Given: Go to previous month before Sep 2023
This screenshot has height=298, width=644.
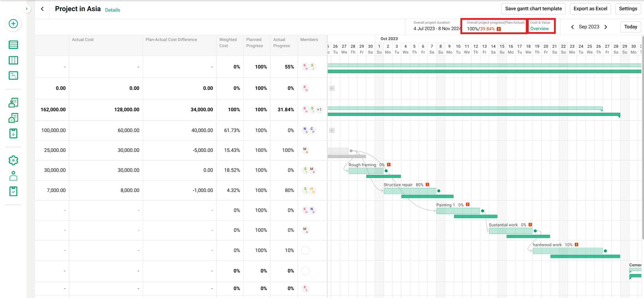Looking at the screenshot, I should [x=572, y=27].
